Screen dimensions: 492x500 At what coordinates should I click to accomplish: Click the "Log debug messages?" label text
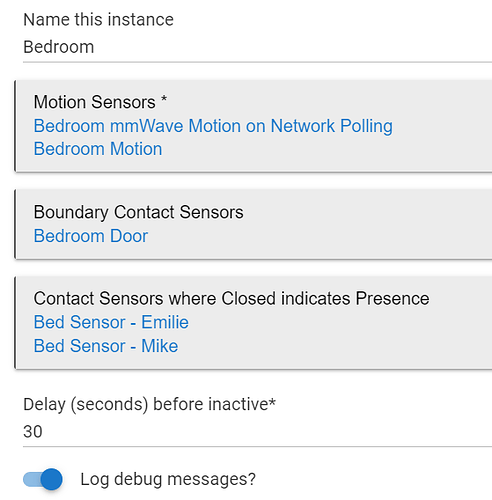point(168,479)
